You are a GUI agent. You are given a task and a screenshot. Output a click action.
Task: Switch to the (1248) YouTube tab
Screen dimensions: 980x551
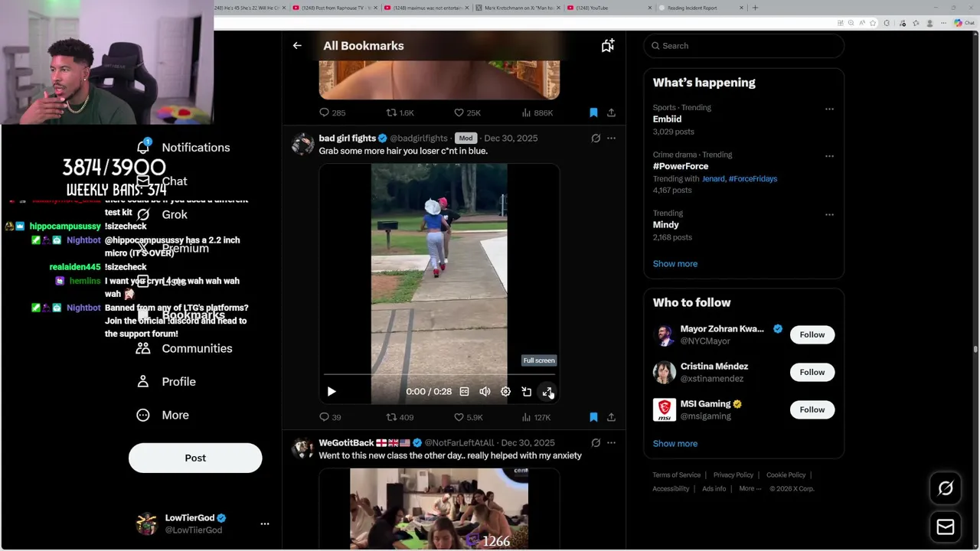(x=609, y=8)
